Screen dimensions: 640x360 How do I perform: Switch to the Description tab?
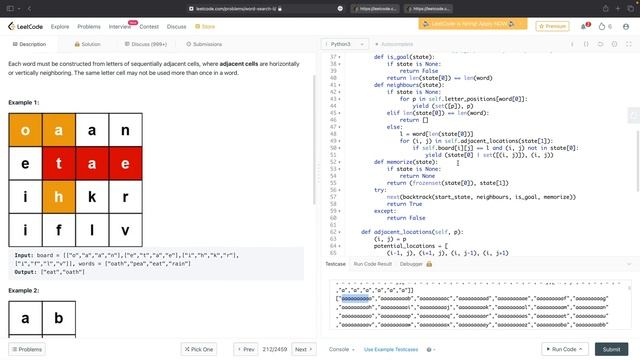point(29,44)
